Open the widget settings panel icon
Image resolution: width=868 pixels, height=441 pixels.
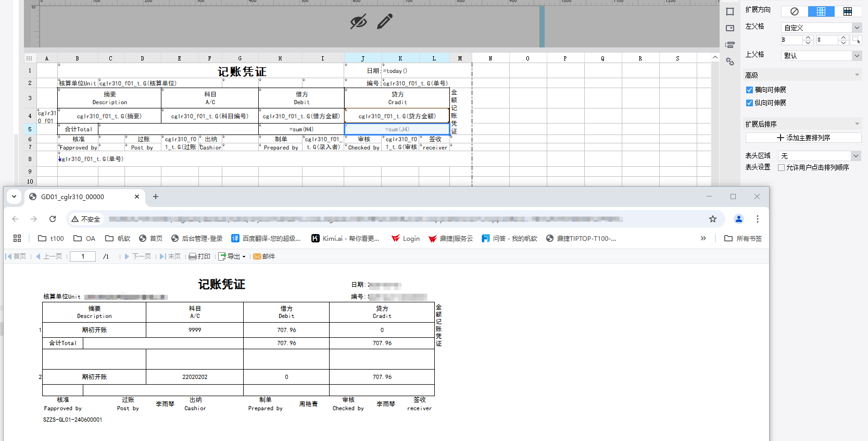click(730, 28)
